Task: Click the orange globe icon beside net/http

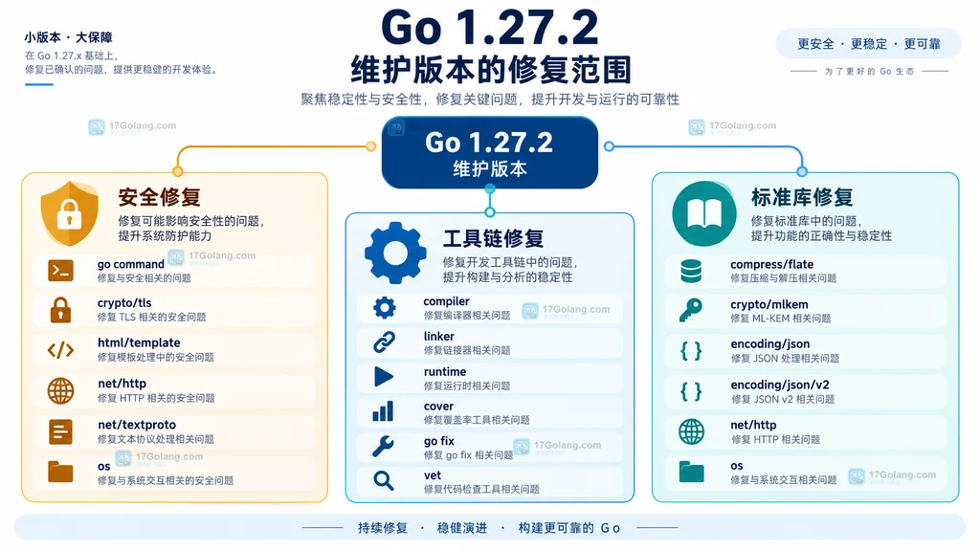Action: pyautogui.click(x=60, y=391)
